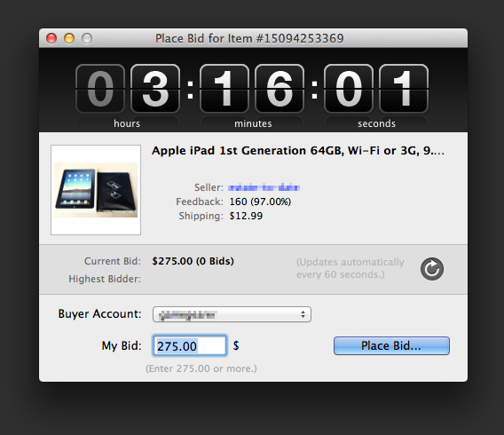This screenshot has width=504, height=435.
Task: Click the $275.00 (0 Bids) current bid
Action: click(x=193, y=261)
